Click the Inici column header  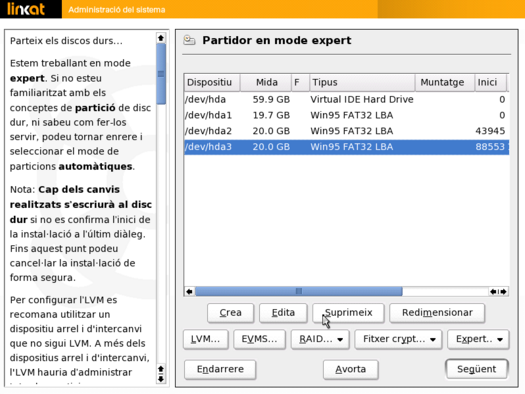pyautogui.click(x=491, y=82)
